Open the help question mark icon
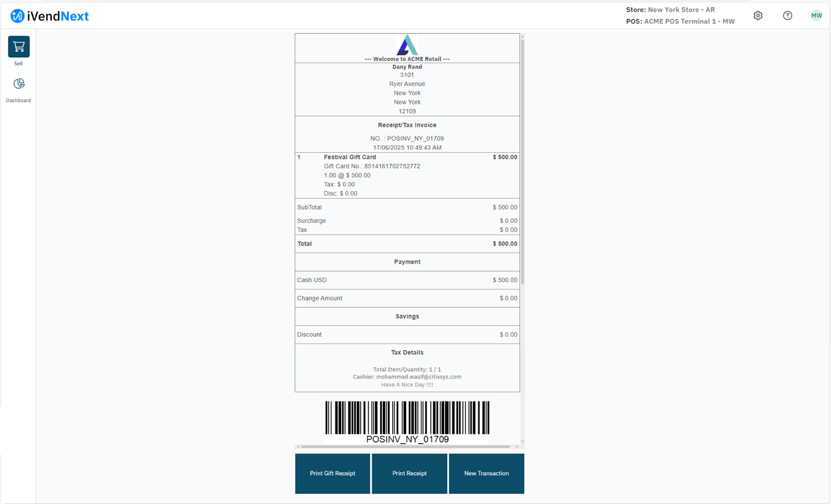831x504 pixels. pos(787,16)
